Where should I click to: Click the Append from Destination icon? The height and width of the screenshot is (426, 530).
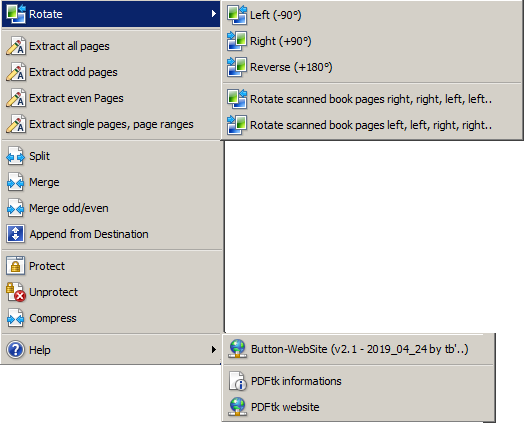click(x=16, y=234)
